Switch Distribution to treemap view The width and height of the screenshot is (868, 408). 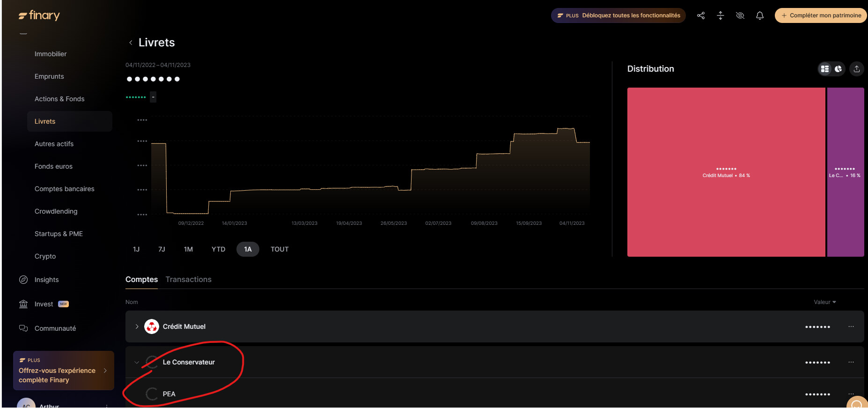tap(825, 69)
